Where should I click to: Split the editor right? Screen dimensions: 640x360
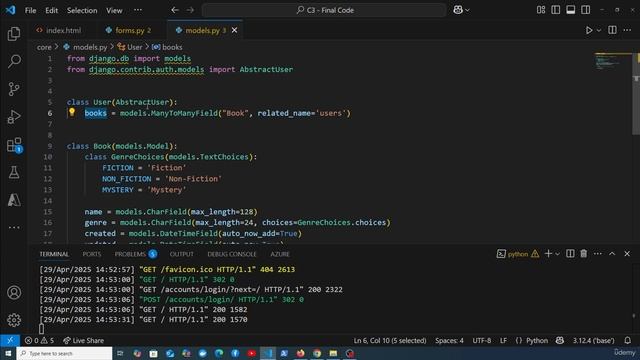coord(612,30)
